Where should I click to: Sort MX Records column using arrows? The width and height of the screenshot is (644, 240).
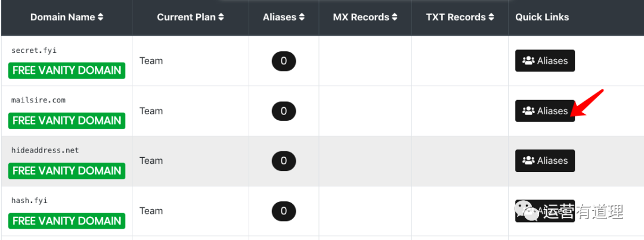(394, 17)
